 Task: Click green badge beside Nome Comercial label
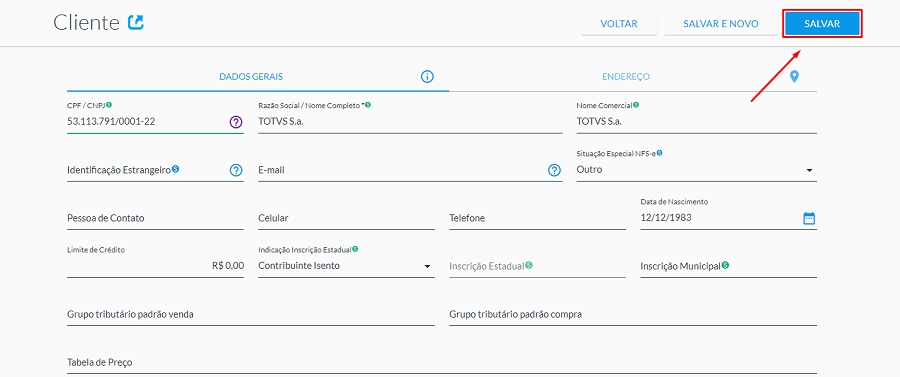coord(636,105)
